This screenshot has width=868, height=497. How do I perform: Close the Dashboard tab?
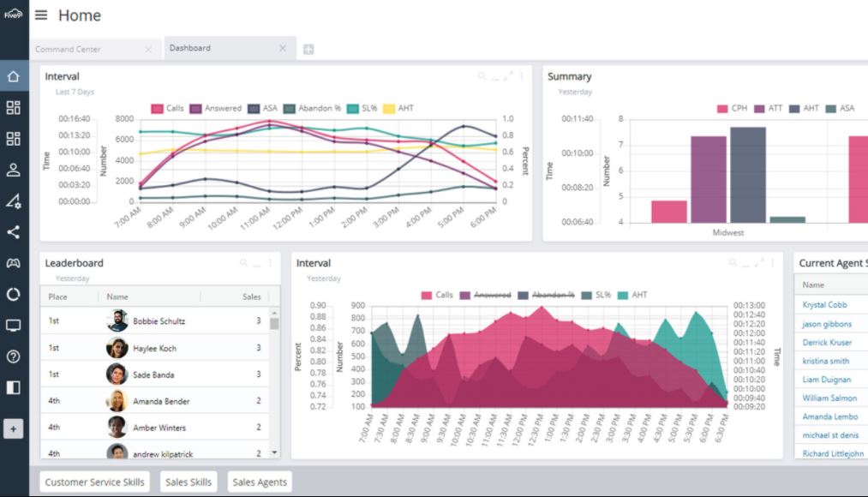pos(283,48)
